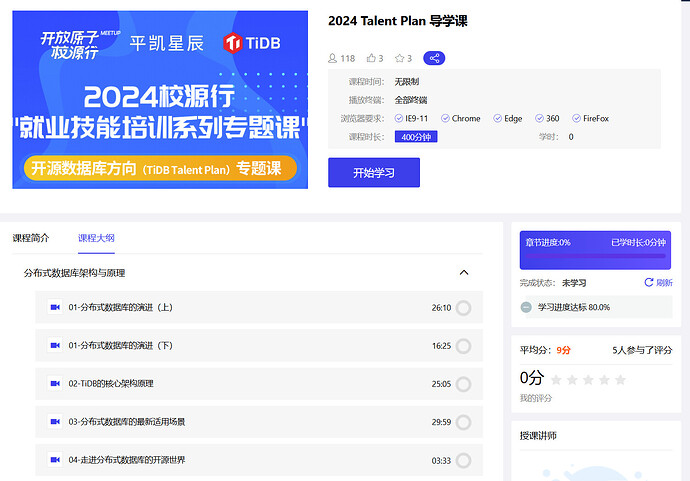Toggle completion circle for 01-分布式数据库的演进（下）

(463, 346)
